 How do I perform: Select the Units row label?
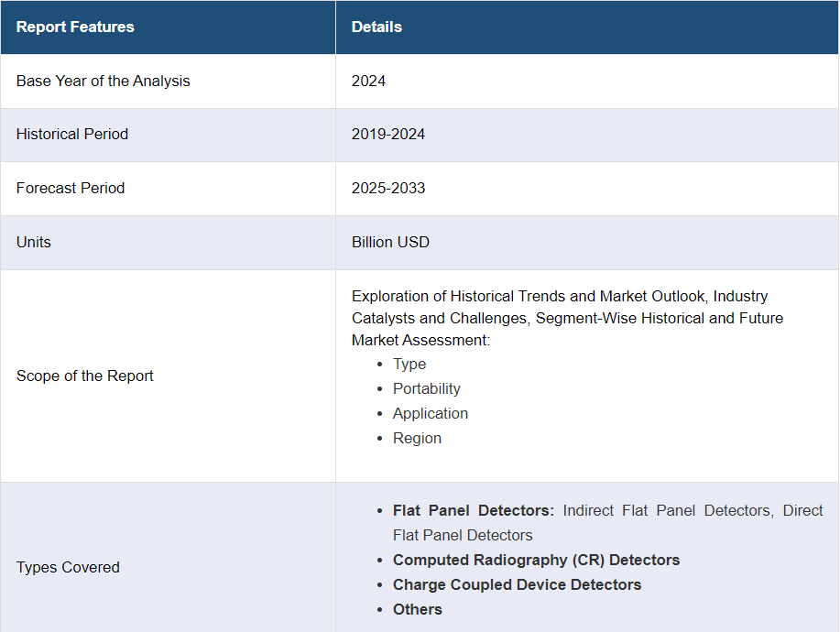click(34, 242)
